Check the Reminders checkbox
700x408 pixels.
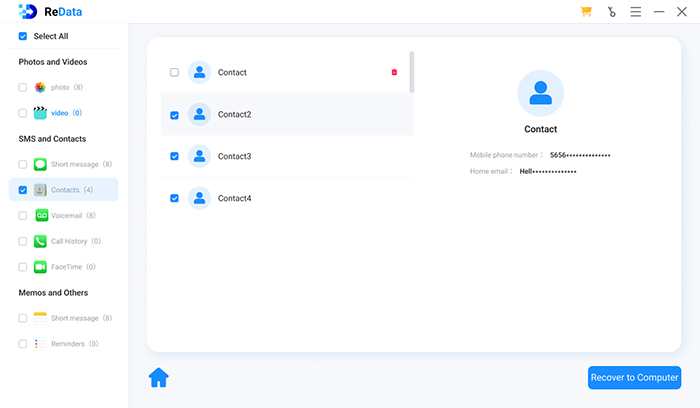click(x=23, y=344)
